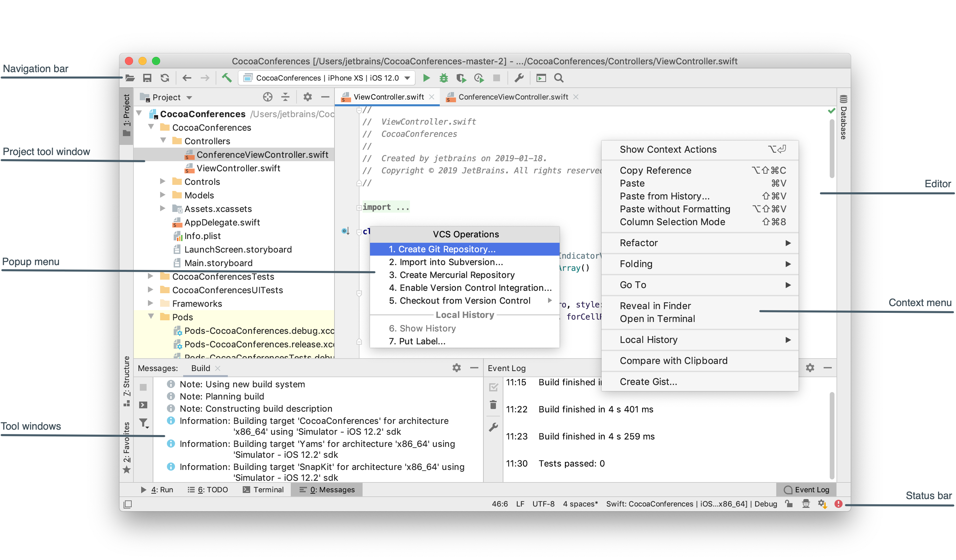Viewport: 956px width, 560px height.
Task: Toggle the Event Log button in bottom bar
Action: tap(806, 490)
